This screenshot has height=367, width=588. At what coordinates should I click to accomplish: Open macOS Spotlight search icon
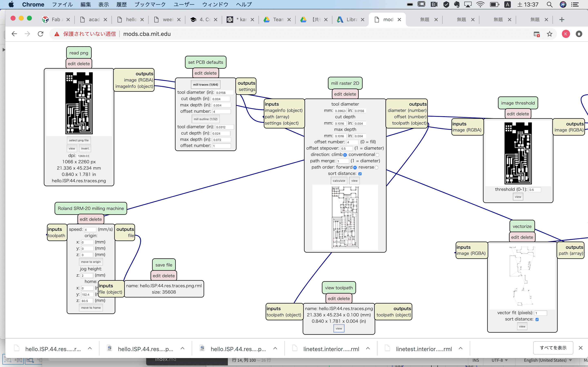[549, 4]
